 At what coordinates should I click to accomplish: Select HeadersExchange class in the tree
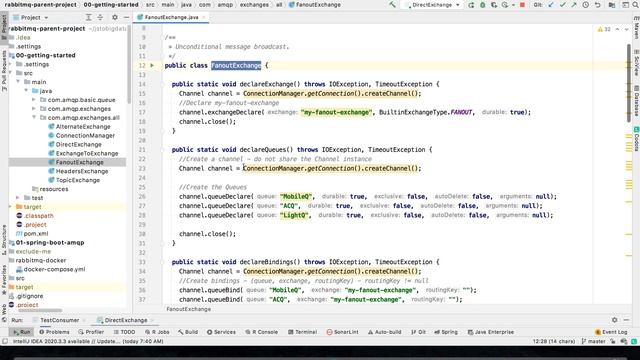point(82,171)
